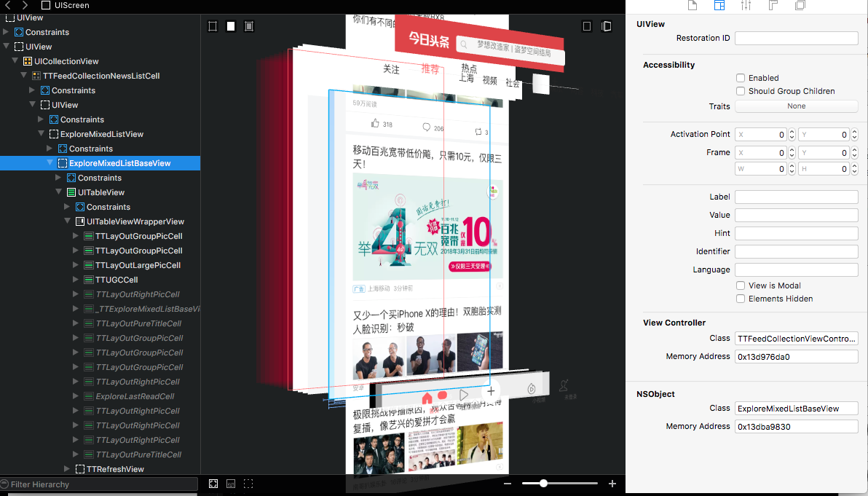Click the TTFeedCollectionNewsListCell row icon
Screen dimensions: 868x496
click(x=36, y=76)
